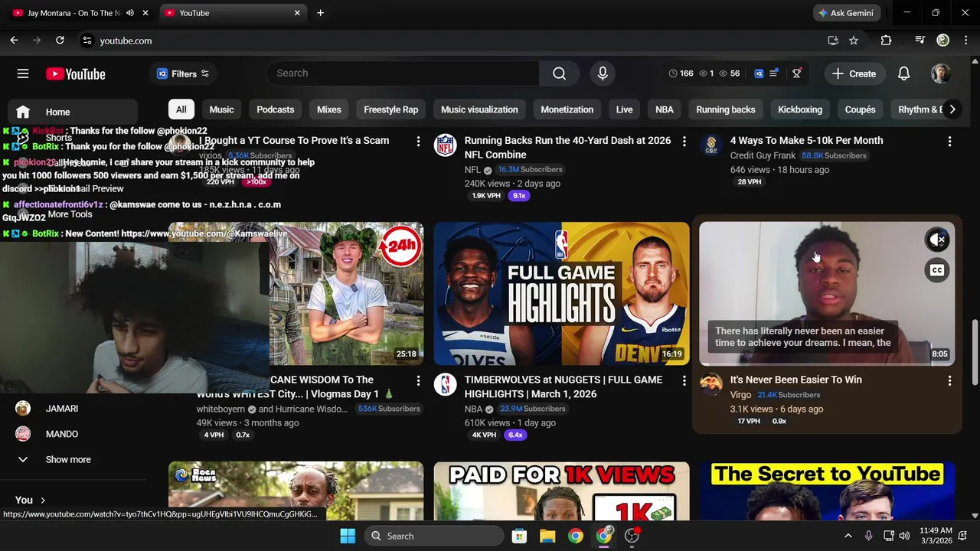Open Virgo channel avatar
980x551 pixels.
(710, 384)
